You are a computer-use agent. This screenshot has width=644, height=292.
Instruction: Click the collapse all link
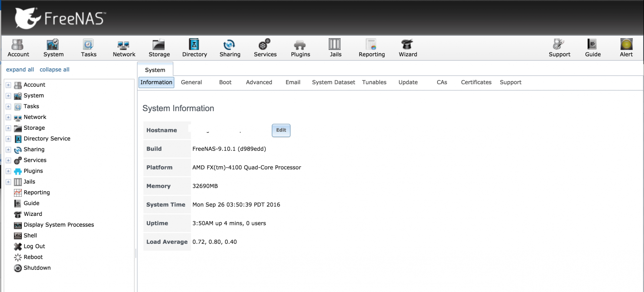click(54, 69)
